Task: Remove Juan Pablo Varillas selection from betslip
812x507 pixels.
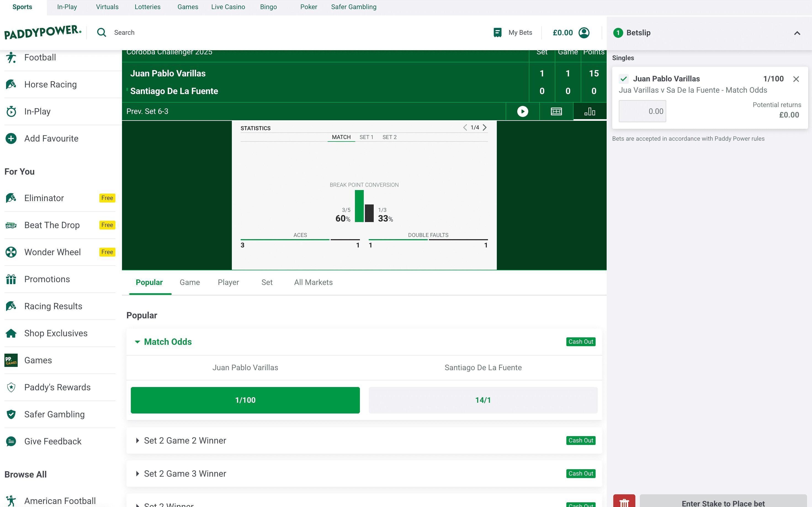Action: point(796,79)
